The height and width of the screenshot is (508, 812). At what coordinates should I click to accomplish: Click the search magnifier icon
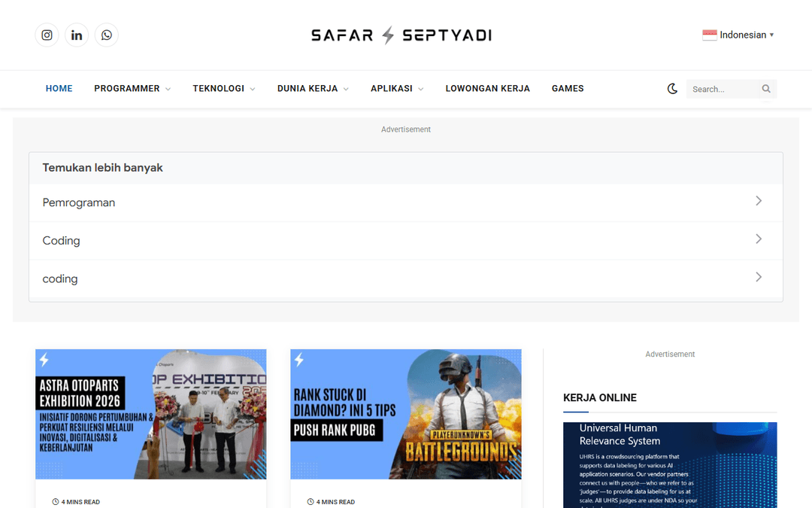pos(766,89)
